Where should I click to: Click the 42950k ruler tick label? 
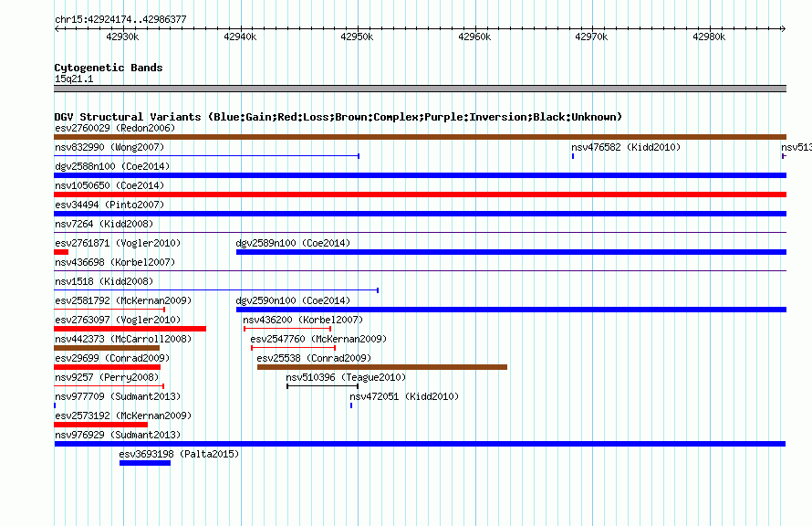[x=357, y=37]
